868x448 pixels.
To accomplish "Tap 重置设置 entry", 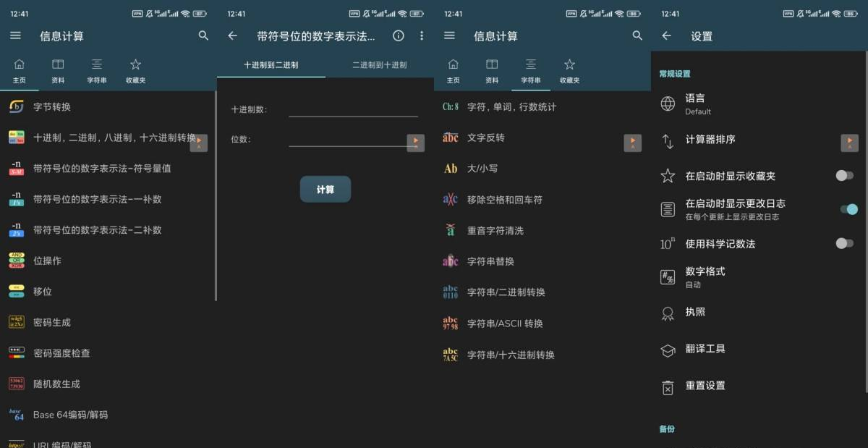I will [x=759, y=386].
